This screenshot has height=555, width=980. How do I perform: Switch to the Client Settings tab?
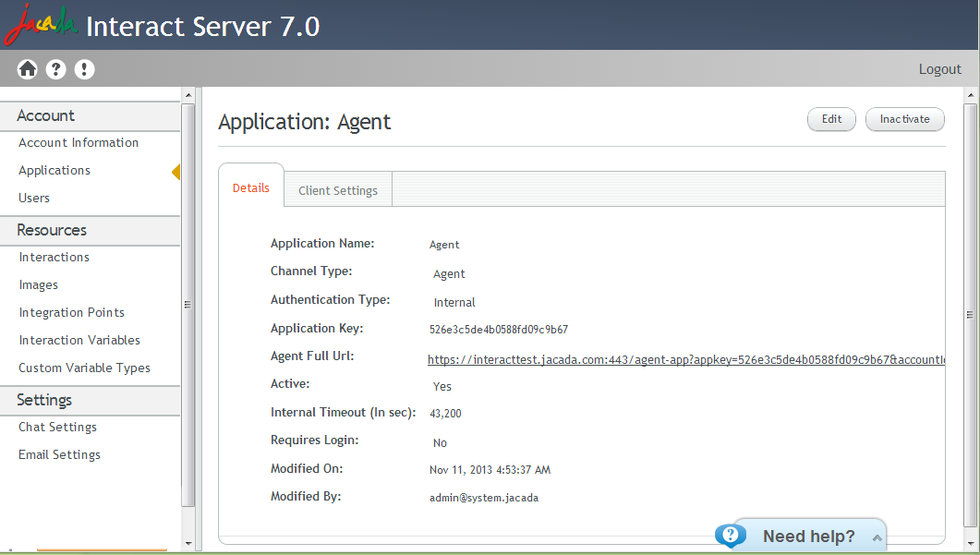click(338, 190)
